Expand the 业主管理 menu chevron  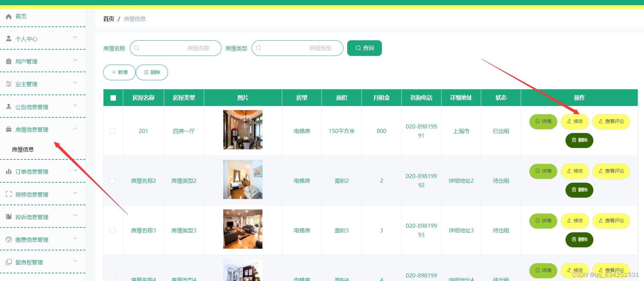tap(75, 83)
